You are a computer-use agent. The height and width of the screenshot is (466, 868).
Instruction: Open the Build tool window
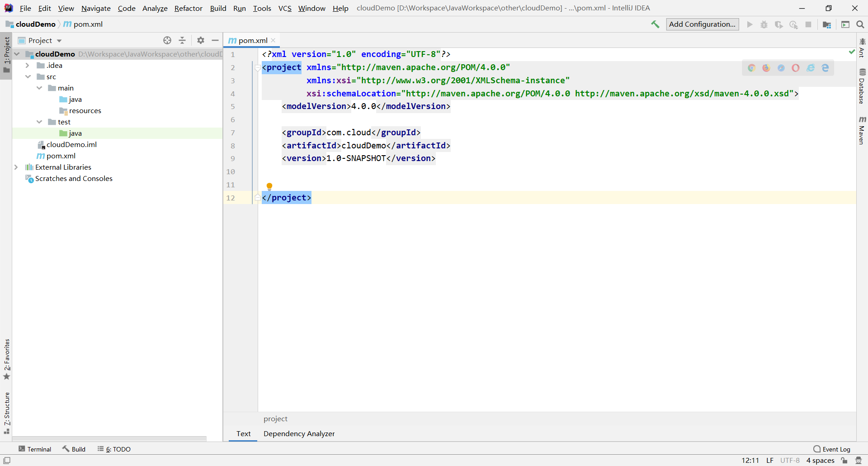pyautogui.click(x=74, y=449)
